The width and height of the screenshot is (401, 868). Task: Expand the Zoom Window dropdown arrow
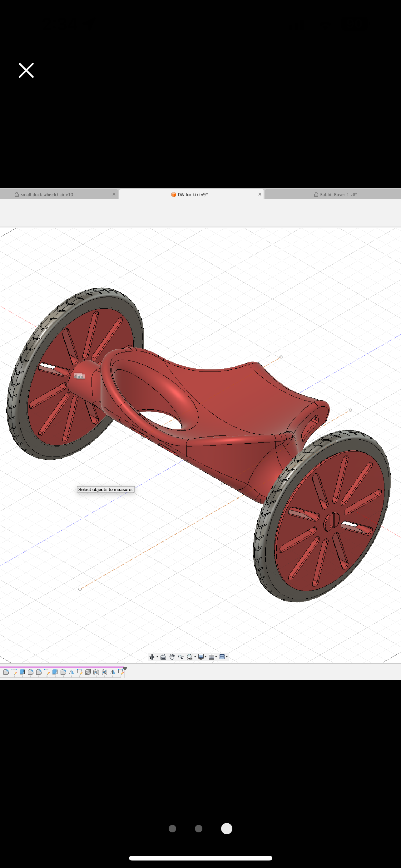(195, 657)
